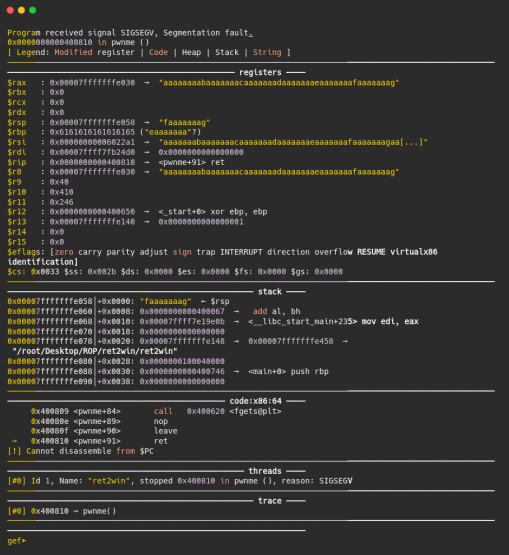Click the Heap legend entry
The height and width of the screenshot is (555, 509).
[x=191, y=52]
